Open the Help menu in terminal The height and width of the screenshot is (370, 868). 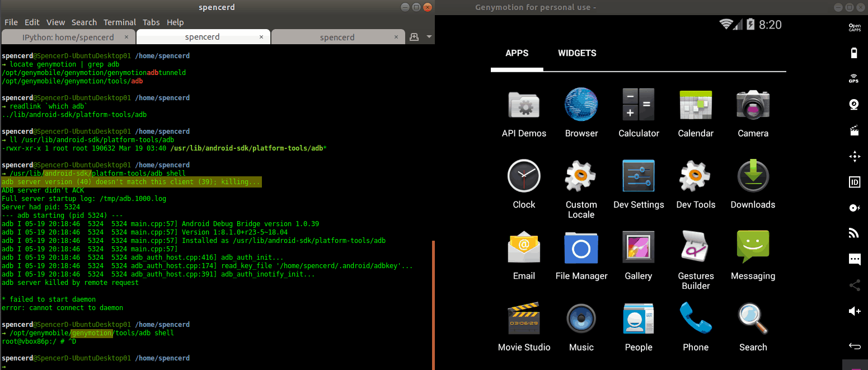175,22
